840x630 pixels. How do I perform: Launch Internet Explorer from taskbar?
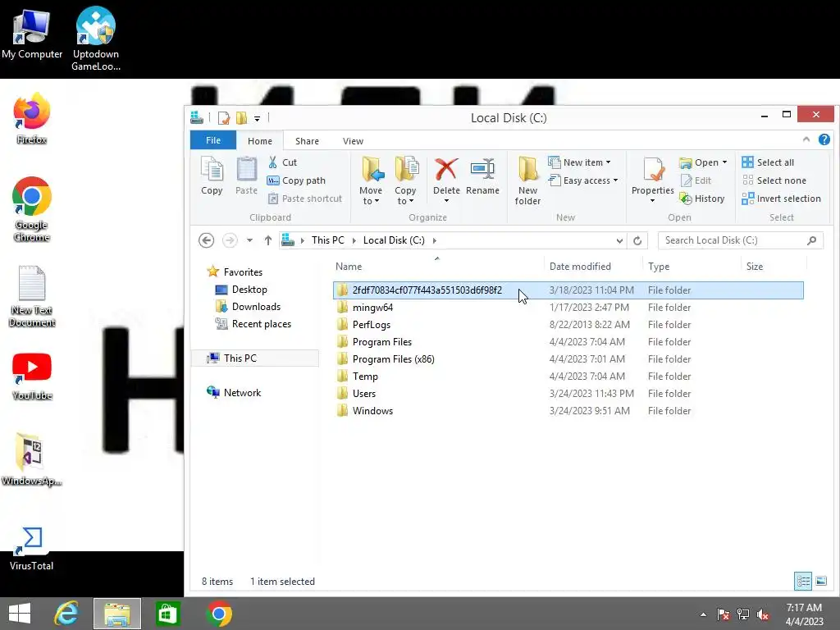coord(67,614)
